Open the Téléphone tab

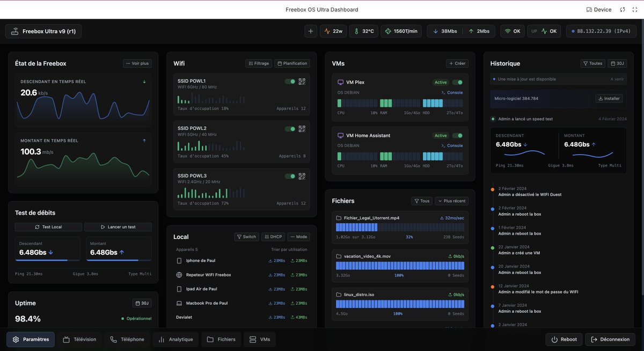(x=127, y=339)
